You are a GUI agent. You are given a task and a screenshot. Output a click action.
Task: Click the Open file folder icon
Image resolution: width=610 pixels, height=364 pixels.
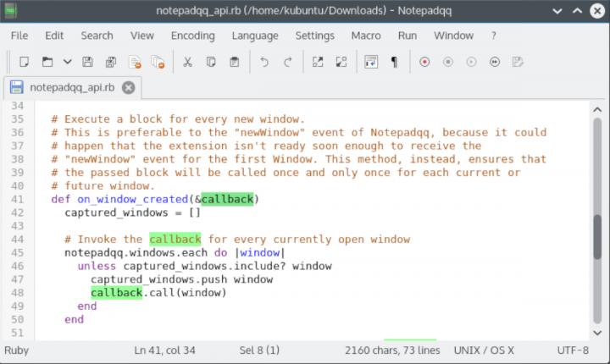(x=47, y=62)
